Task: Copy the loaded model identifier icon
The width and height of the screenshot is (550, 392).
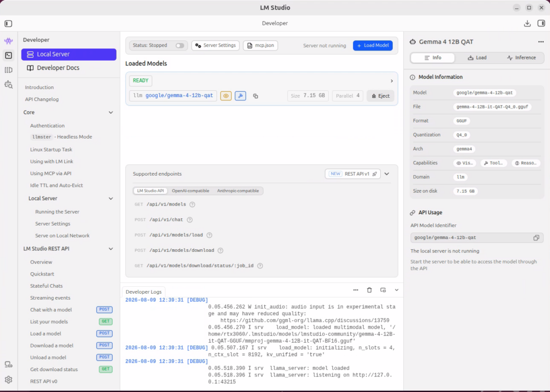Action: (x=256, y=96)
